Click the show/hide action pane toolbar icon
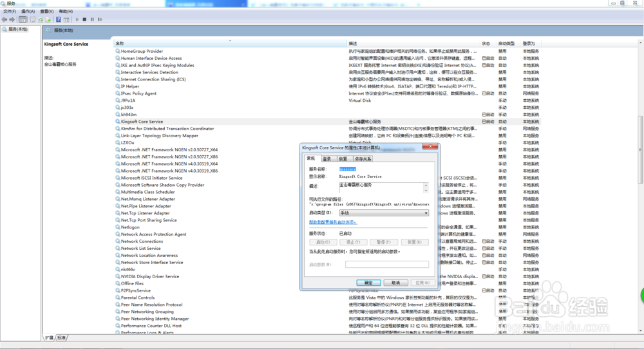This screenshot has height=349, width=644. (x=66, y=19)
